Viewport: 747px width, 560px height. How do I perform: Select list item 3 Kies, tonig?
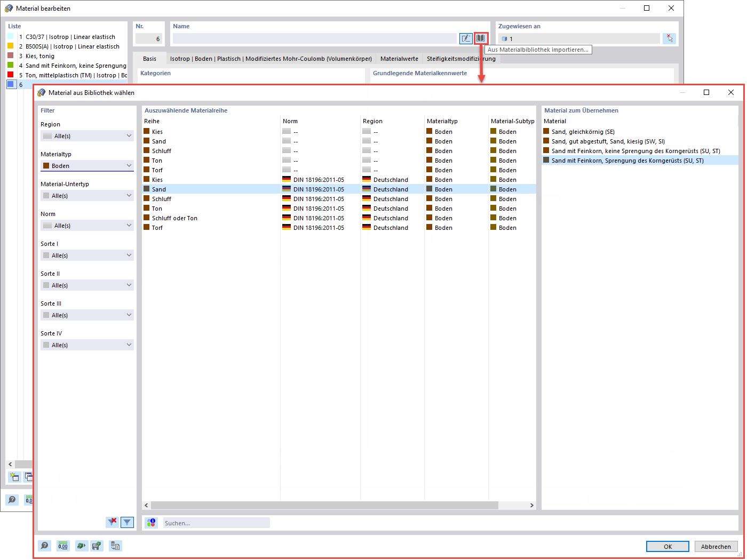[x=67, y=55]
